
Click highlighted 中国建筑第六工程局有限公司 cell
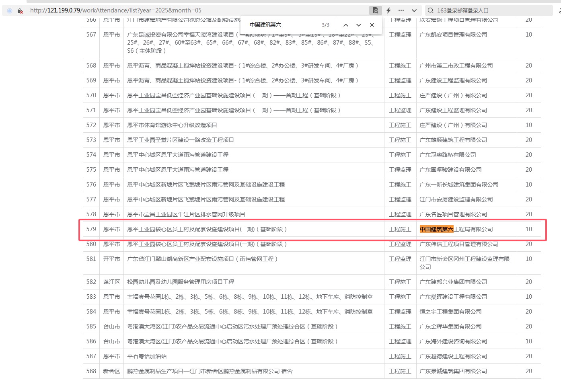tap(456, 229)
